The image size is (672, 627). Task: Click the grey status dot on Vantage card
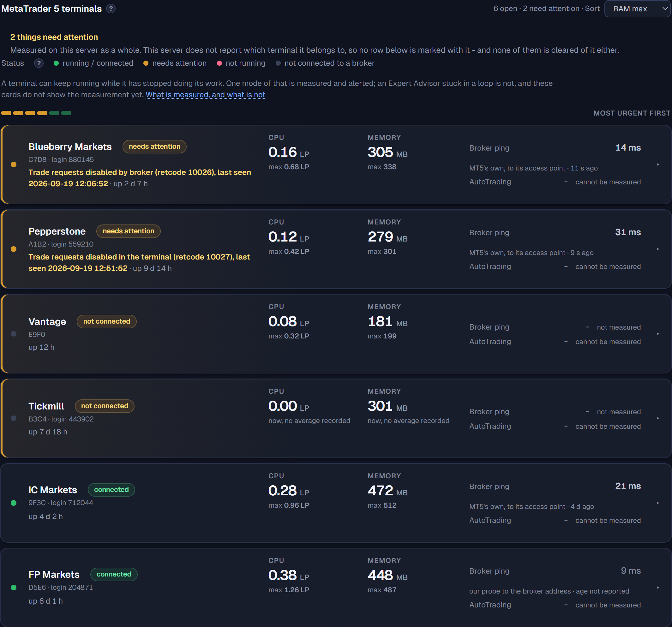point(14,334)
